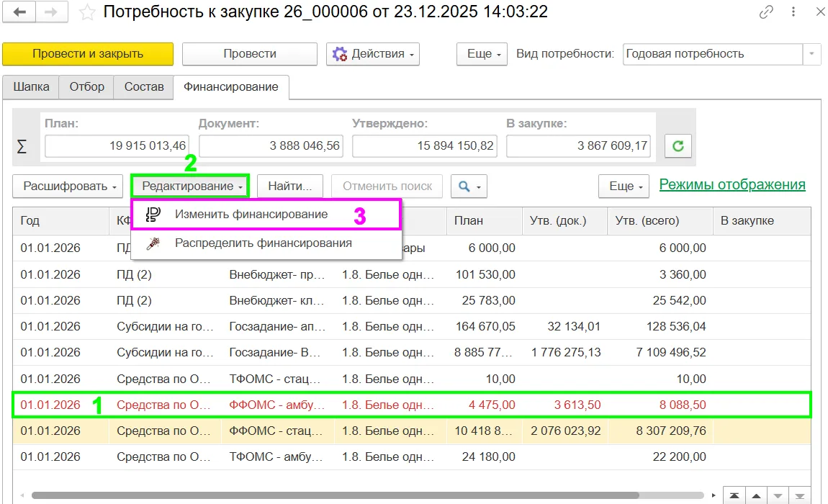828x504 pixels.
Task: Click the Провести и закрыть button
Action: click(x=88, y=54)
